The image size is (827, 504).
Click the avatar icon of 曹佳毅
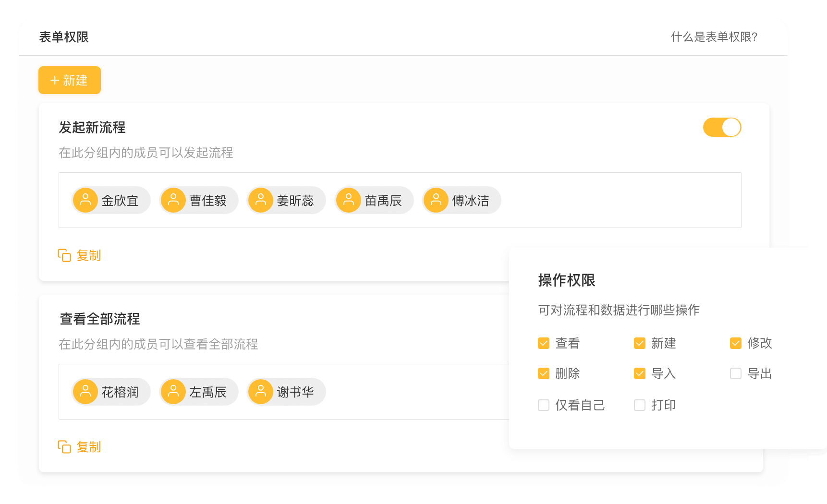coord(173,200)
